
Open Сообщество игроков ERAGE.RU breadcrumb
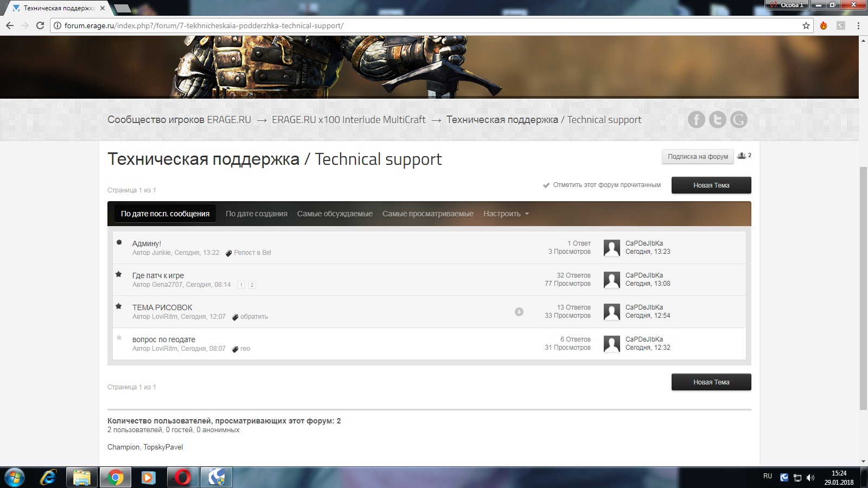tap(179, 120)
